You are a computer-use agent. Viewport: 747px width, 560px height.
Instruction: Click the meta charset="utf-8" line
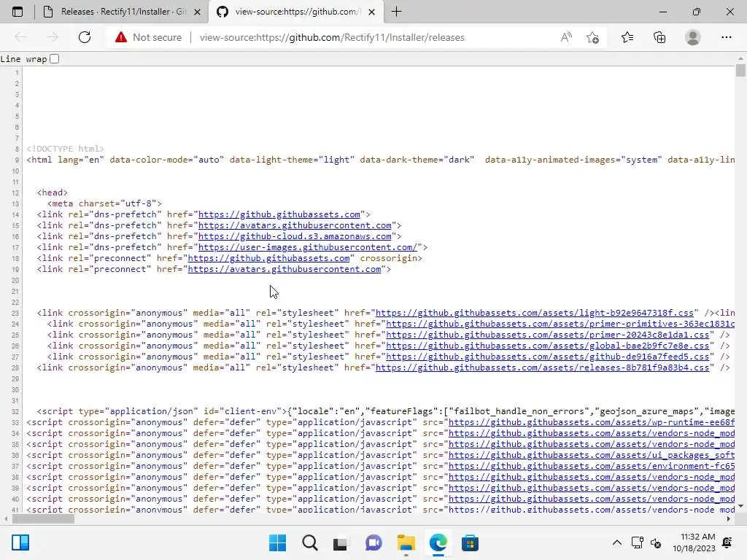tap(104, 203)
